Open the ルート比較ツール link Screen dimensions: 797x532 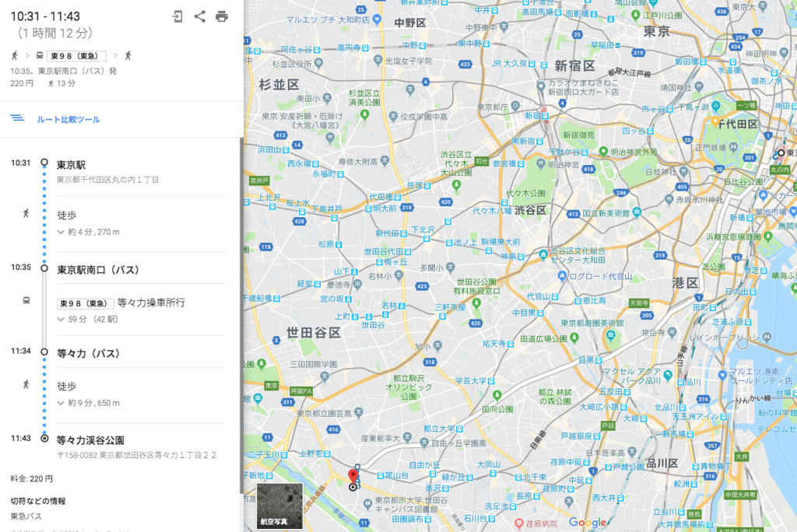68,120
